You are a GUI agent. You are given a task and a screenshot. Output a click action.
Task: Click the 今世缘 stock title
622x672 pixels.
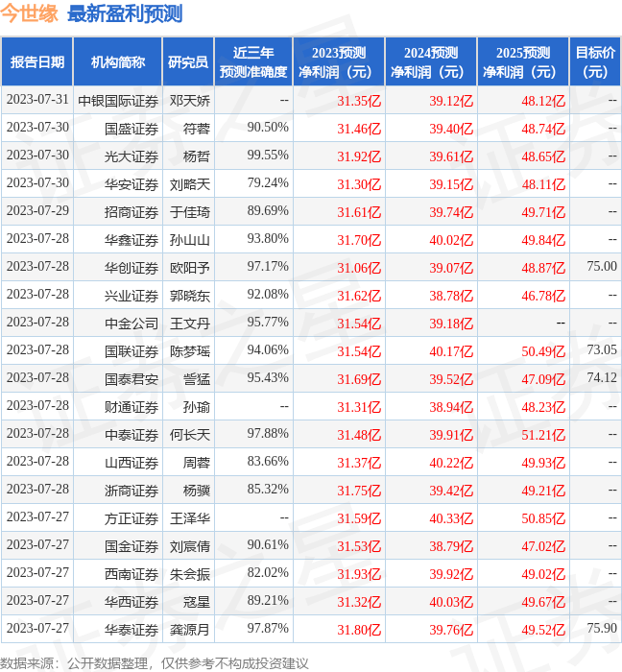point(29,13)
